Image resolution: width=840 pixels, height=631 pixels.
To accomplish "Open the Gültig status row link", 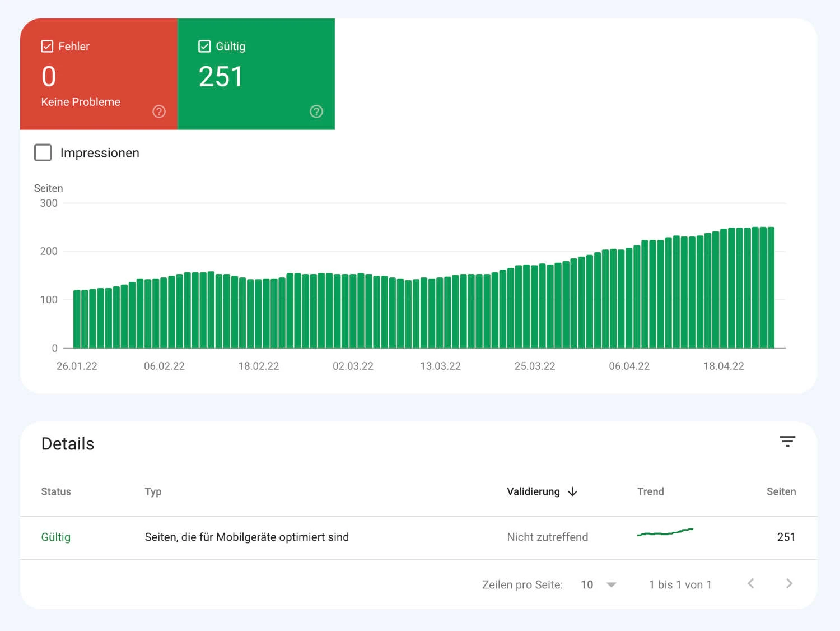I will (x=56, y=537).
